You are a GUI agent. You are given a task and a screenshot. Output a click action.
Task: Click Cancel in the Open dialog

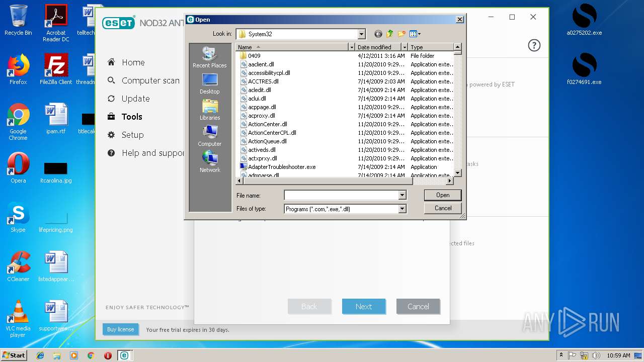pyautogui.click(x=443, y=208)
